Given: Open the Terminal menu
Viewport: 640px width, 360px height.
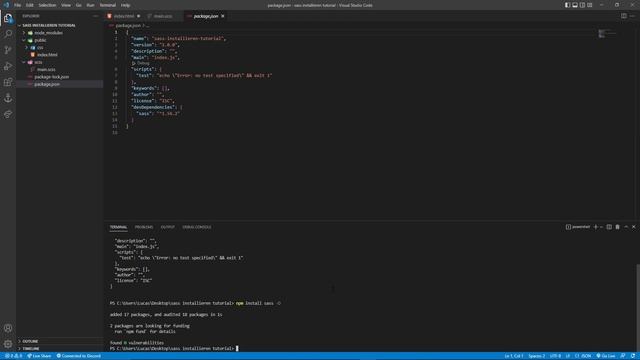Looking at the screenshot, I should click(108, 5).
